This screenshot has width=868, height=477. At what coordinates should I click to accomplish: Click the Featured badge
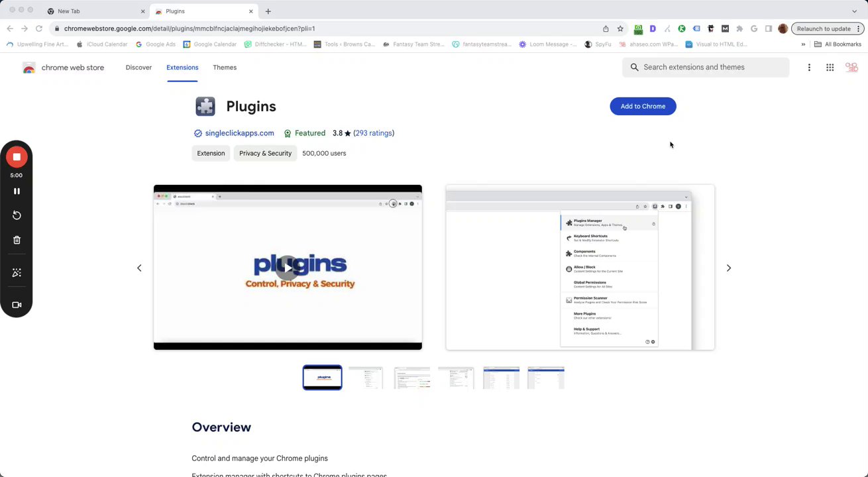coord(305,133)
